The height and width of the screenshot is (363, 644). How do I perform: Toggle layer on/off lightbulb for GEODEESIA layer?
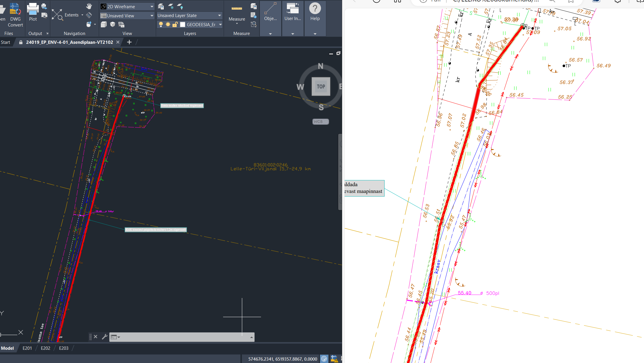point(161,24)
